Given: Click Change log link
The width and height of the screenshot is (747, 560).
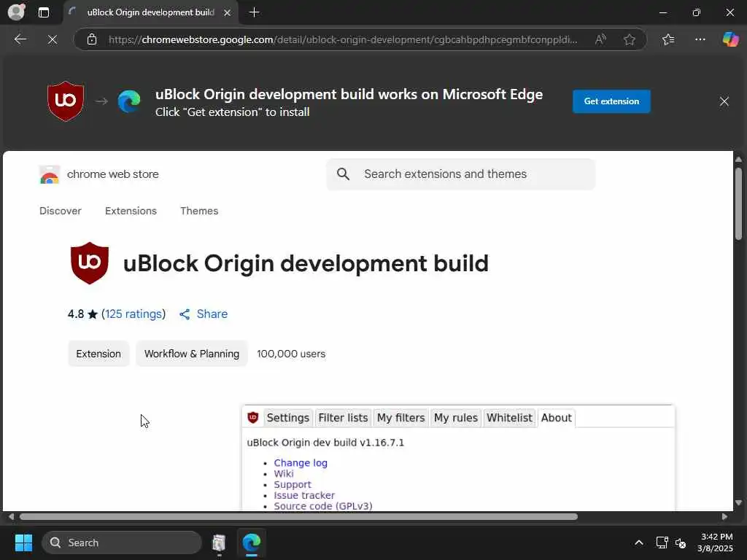Looking at the screenshot, I should tap(301, 463).
